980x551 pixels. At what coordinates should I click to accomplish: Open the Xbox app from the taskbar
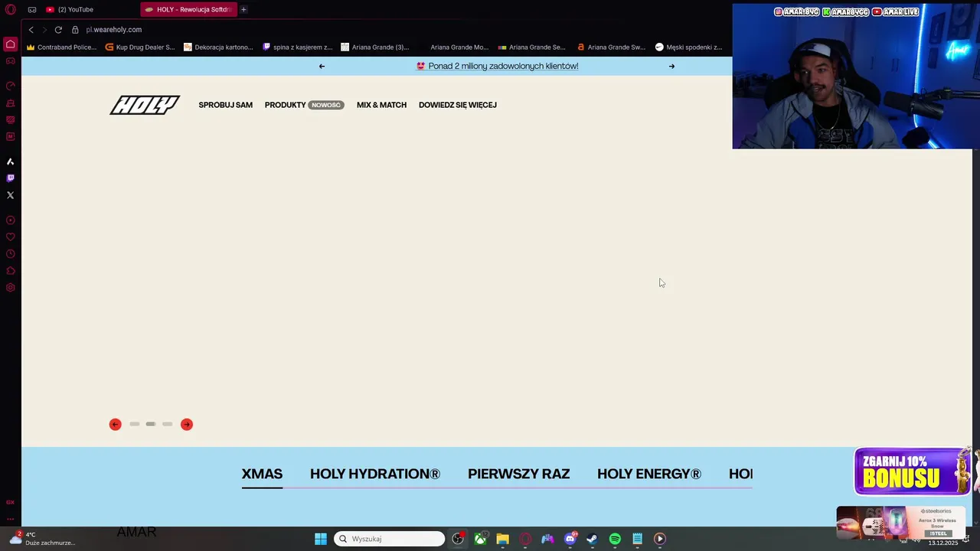click(x=480, y=539)
